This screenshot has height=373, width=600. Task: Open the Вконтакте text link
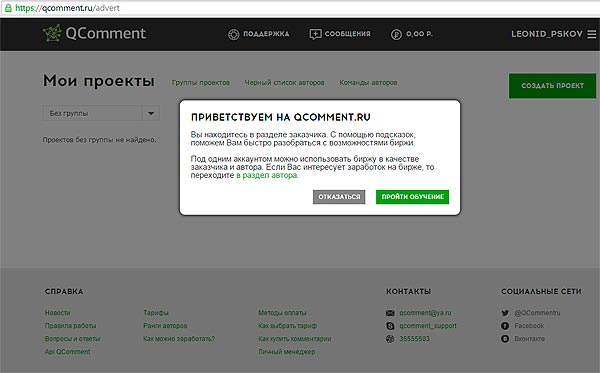[529, 339]
